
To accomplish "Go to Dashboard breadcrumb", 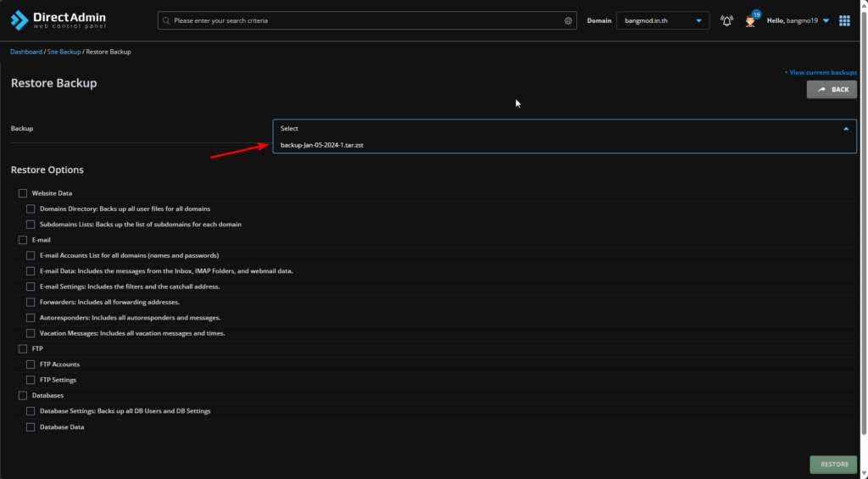I will pos(26,52).
